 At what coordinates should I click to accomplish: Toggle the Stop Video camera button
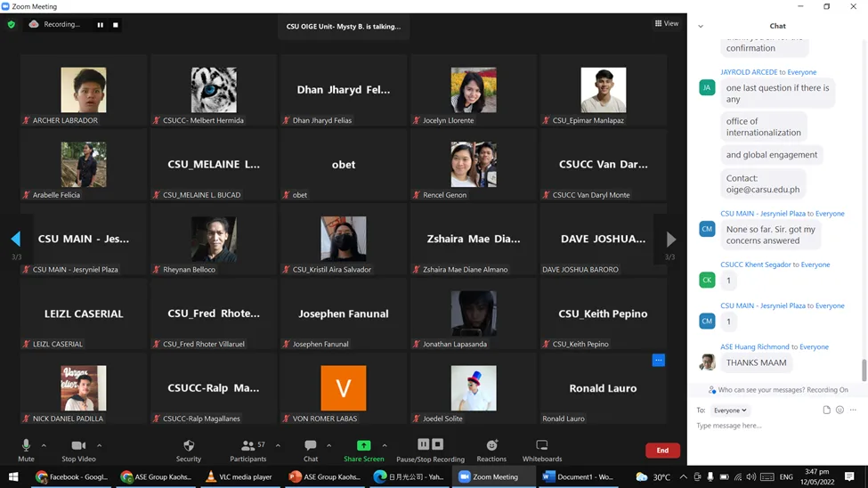coord(78,445)
